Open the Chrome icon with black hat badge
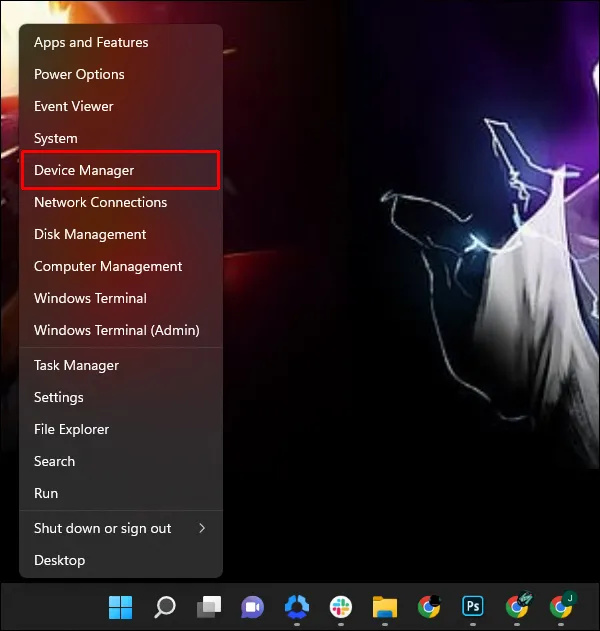 429,607
